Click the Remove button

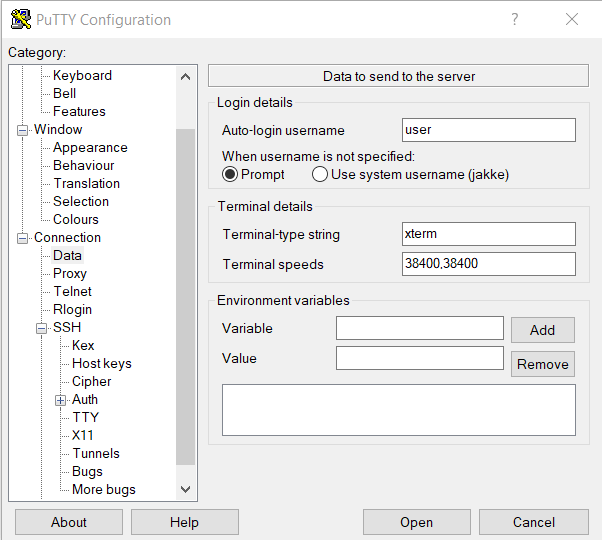[x=542, y=364]
